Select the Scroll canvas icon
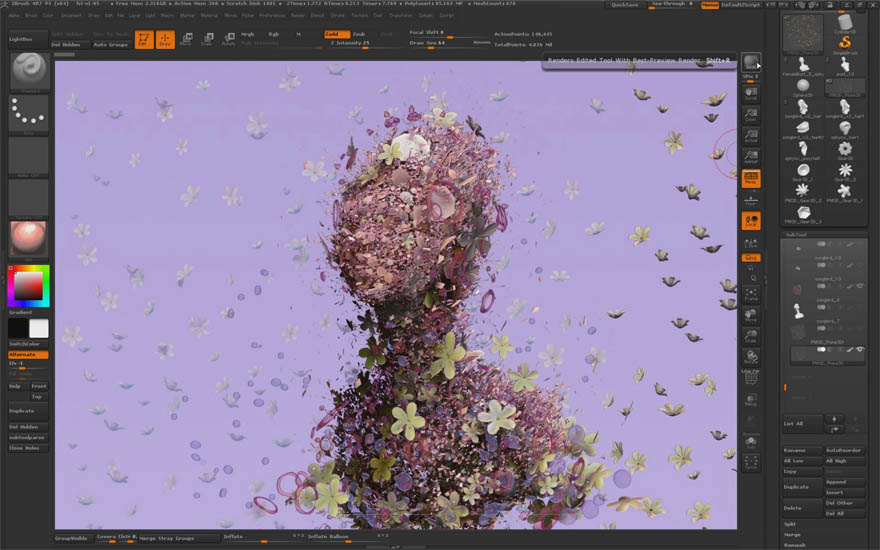The width and height of the screenshot is (880, 550). [x=751, y=93]
